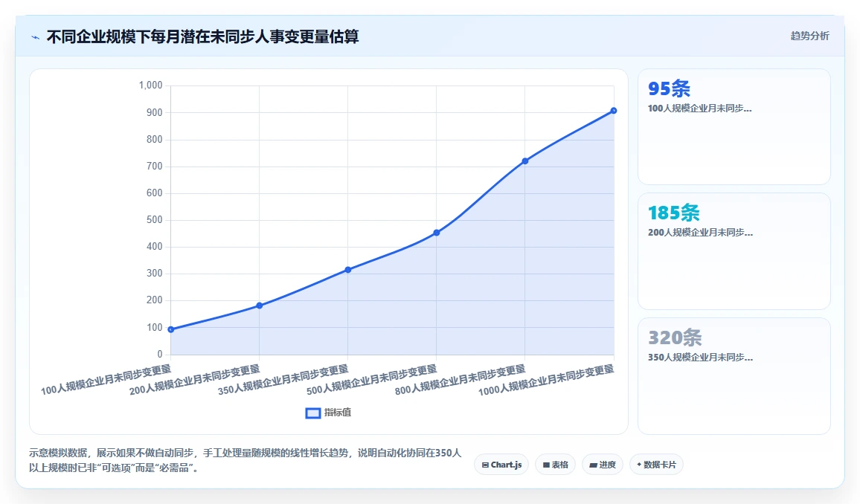This screenshot has width=860, height=504.
Task: Click the data point for 350人规模企业
Action: 348,270
